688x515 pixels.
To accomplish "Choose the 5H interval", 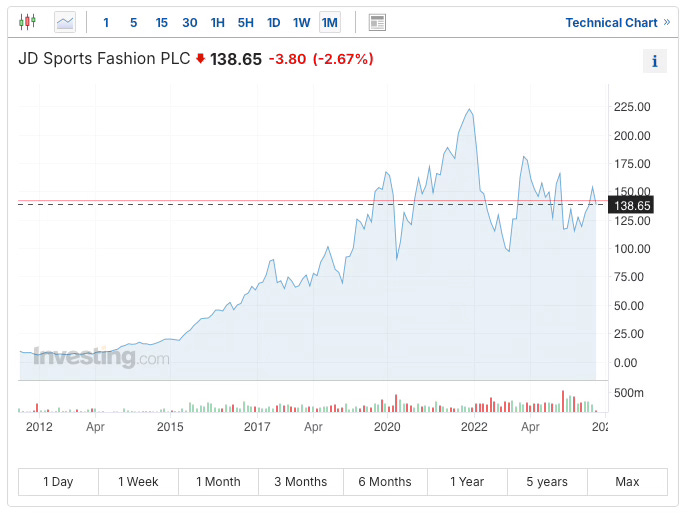I will pyautogui.click(x=246, y=23).
